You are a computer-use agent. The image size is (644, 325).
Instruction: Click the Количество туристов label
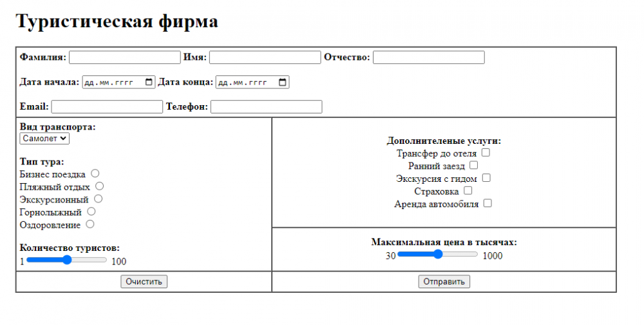(70, 248)
